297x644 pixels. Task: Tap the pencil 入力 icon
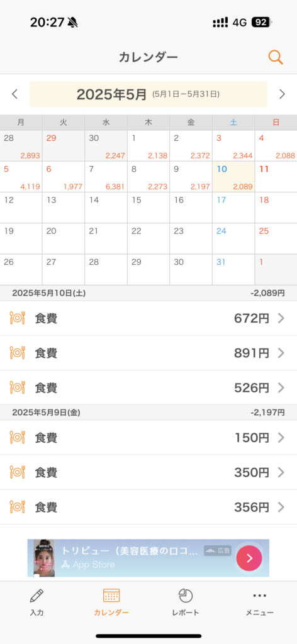click(36, 595)
